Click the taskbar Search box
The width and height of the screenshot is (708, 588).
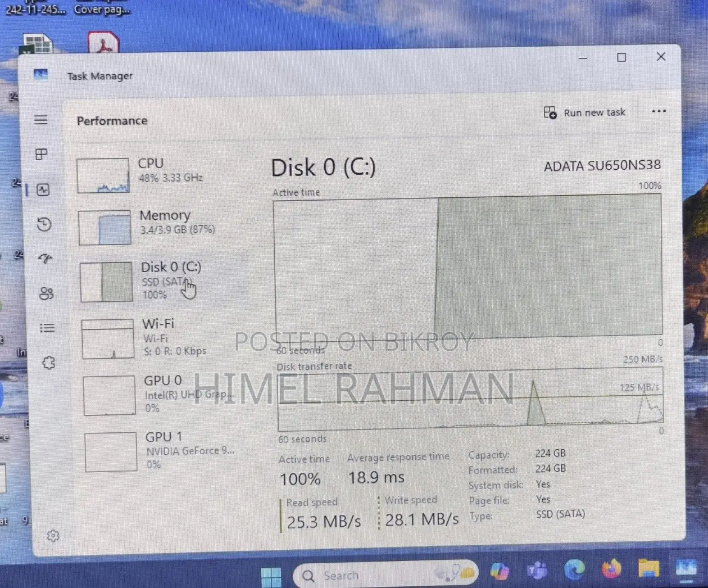[385, 574]
